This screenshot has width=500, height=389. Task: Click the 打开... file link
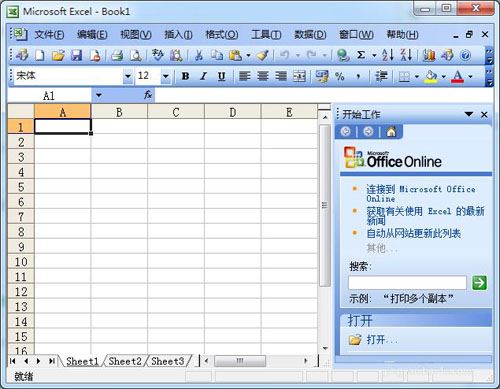coord(382,340)
